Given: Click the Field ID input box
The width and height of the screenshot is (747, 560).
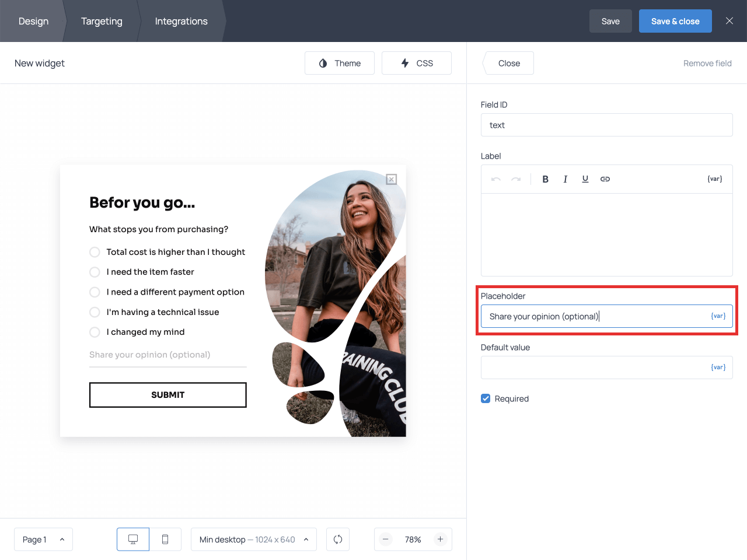Looking at the screenshot, I should tap(606, 125).
